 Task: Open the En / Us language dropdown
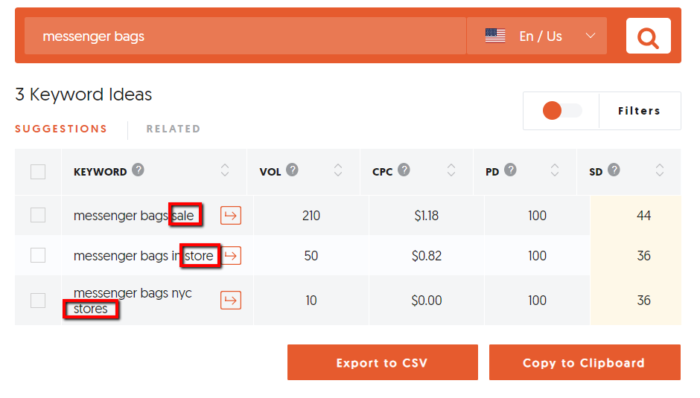(537, 36)
